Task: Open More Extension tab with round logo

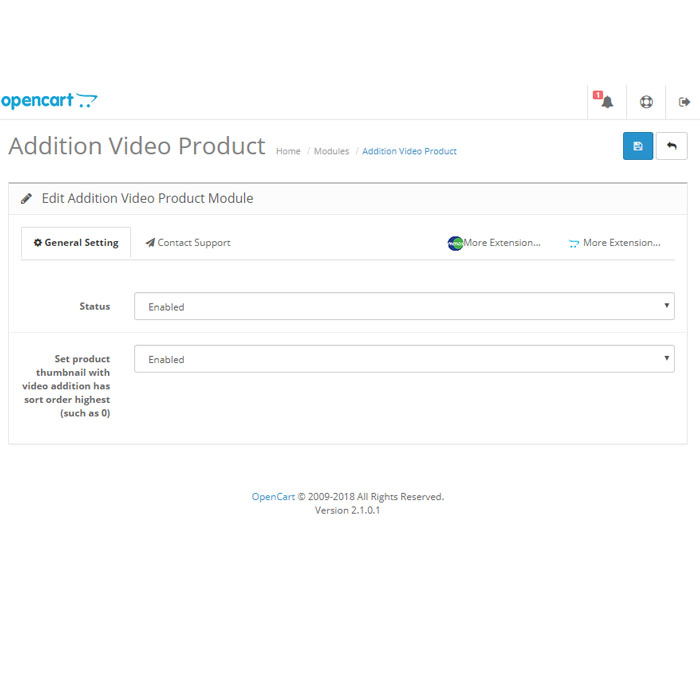Action: click(x=494, y=243)
